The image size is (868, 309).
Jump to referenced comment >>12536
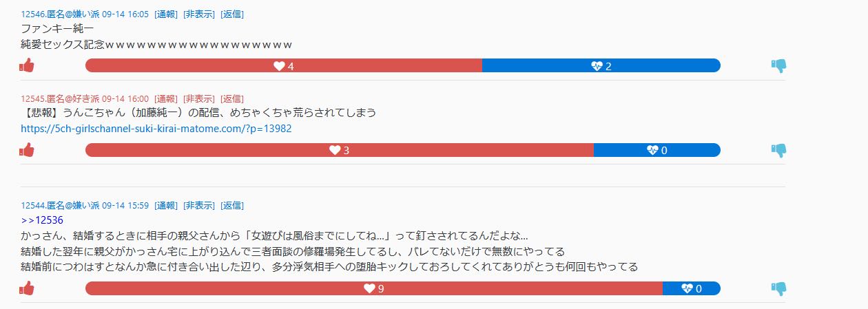(x=42, y=220)
